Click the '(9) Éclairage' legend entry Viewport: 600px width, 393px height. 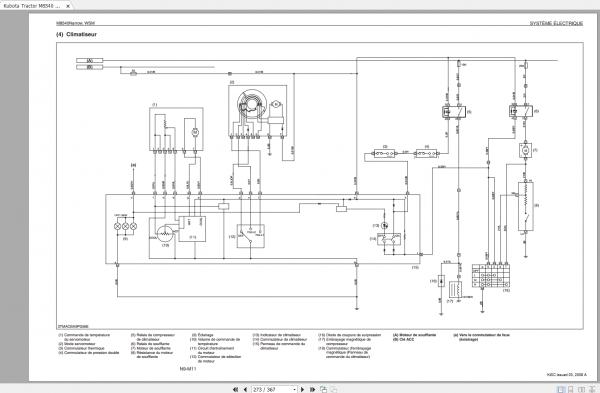(202, 335)
